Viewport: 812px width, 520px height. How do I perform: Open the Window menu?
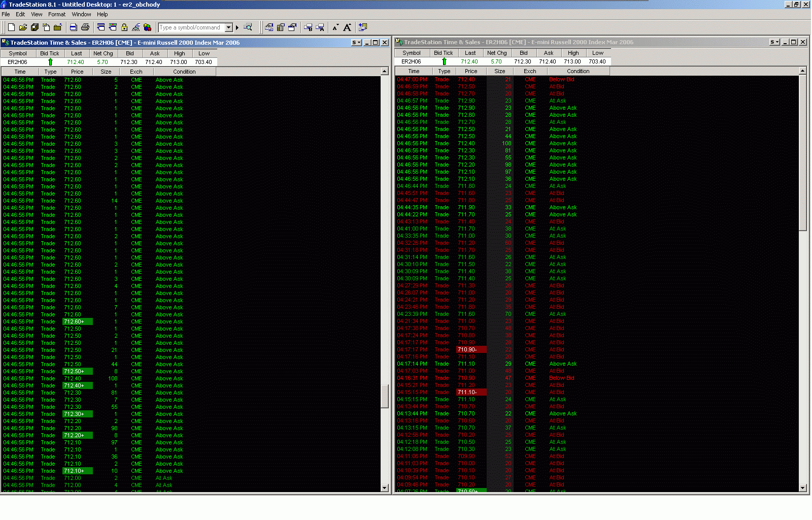(x=82, y=14)
